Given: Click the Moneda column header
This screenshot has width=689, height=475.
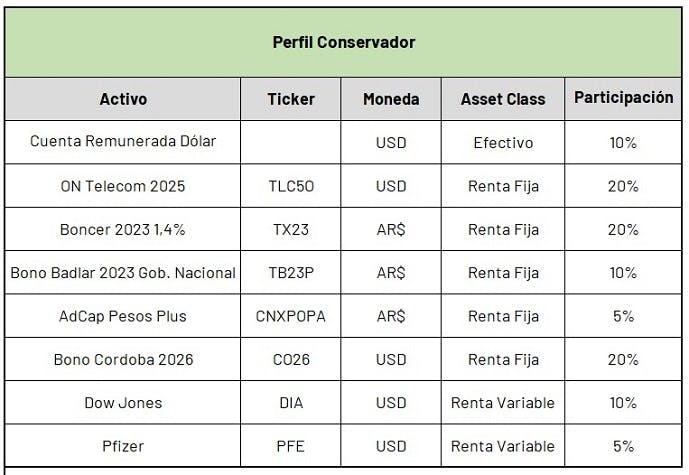Looking at the screenshot, I should click(391, 99).
